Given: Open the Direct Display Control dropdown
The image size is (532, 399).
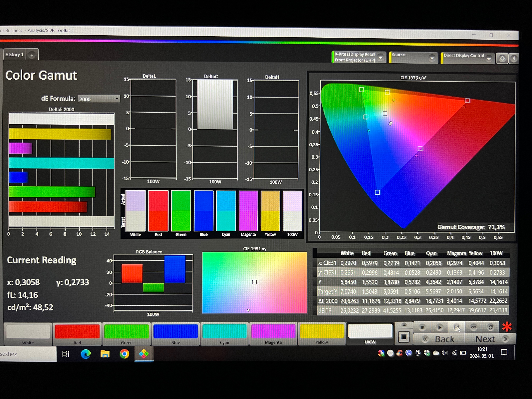Looking at the screenshot, I should (x=488, y=59).
